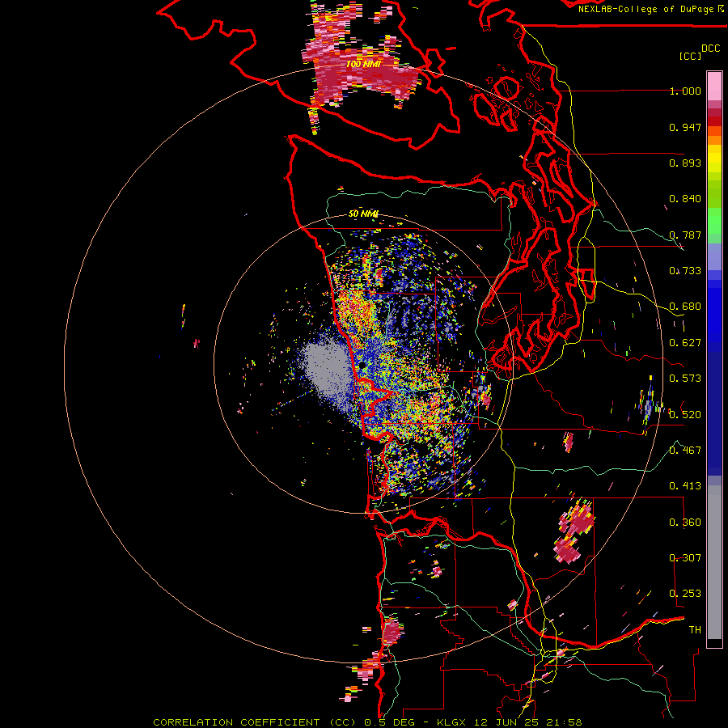Select the 0.733 scale value
Screen dimensions: 728x728
(685, 271)
